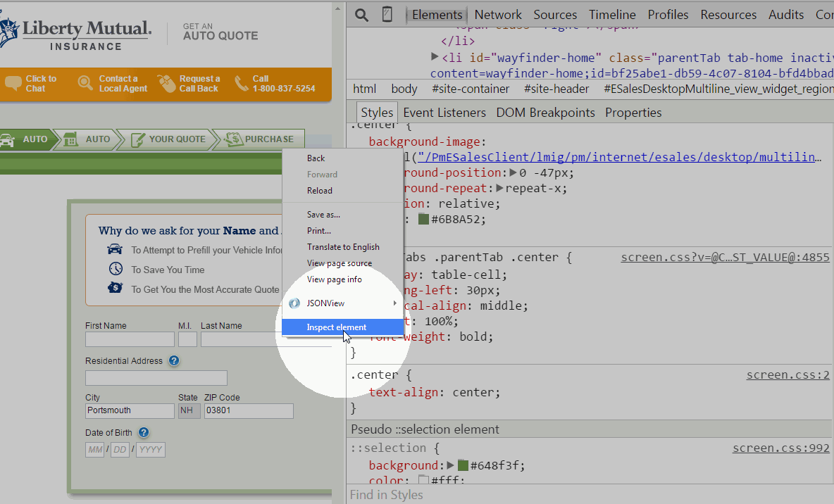Click the help icon next to Residential Address

pyautogui.click(x=174, y=360)
